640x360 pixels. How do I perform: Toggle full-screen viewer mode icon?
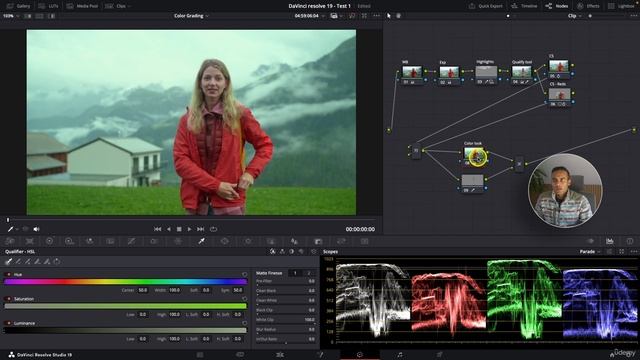point(364,16)
